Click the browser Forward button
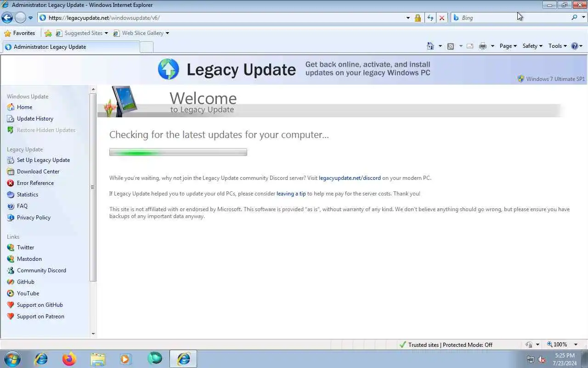The image size is (588, 368). (20, 17)
